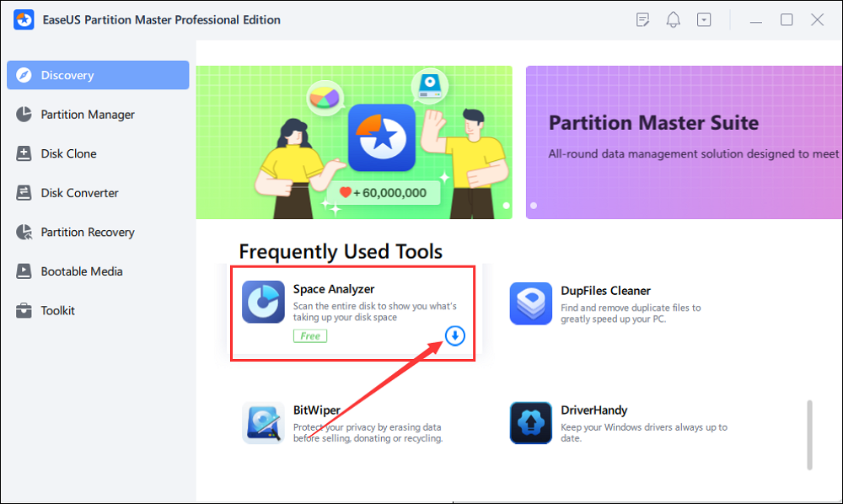
Task: Open the DriverHandy title
Action: pyautogui.click(x=594, y=410)
